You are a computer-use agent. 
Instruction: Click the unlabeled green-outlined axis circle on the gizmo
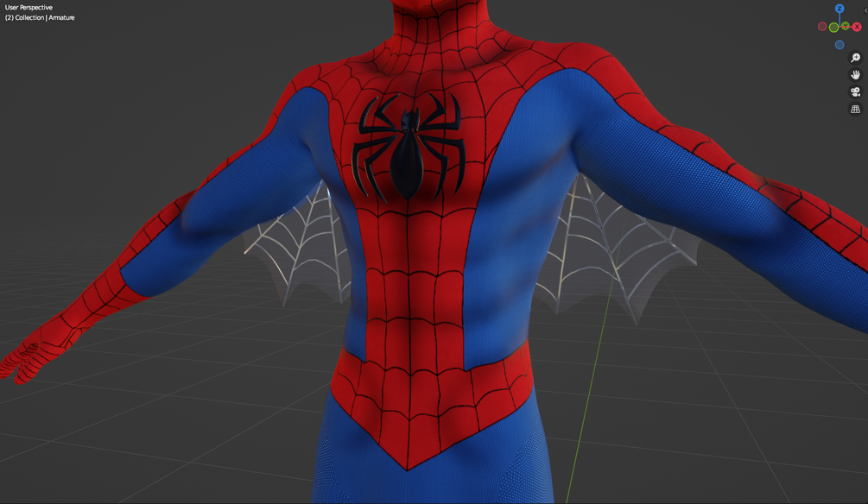coord(833,27)
